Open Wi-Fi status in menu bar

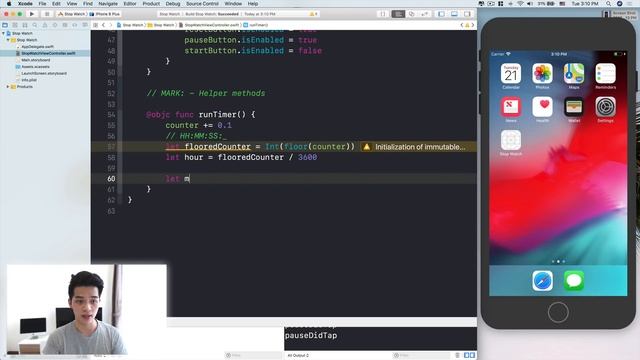coord(520,4)
